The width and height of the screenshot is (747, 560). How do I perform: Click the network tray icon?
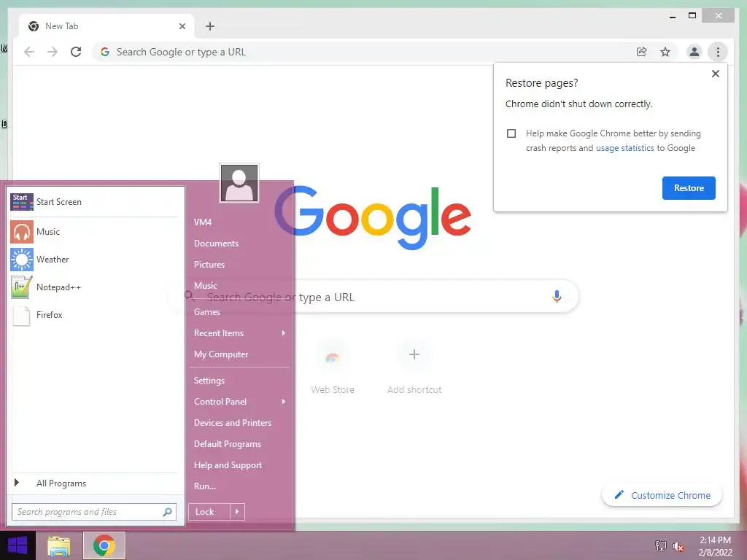[660, 545]
